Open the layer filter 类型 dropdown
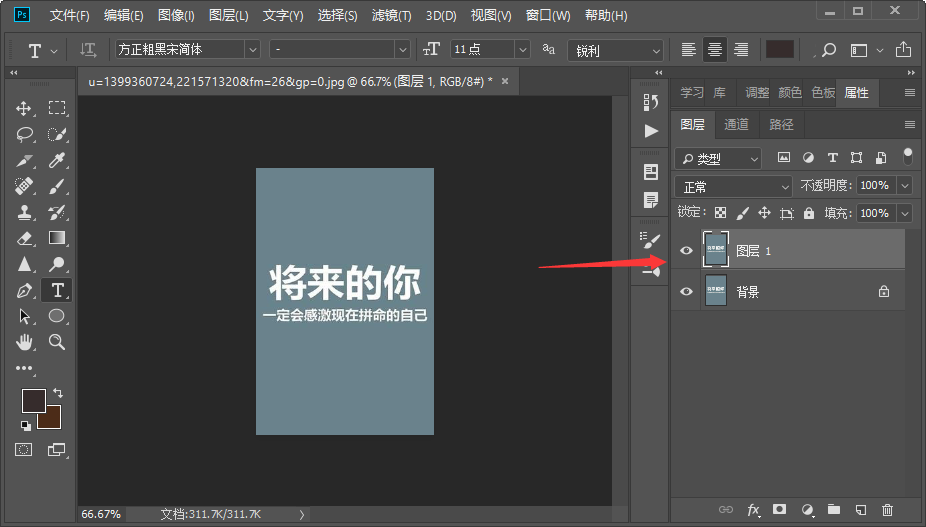The height and width of the screenshot is (527, 926). pos(718,158)
